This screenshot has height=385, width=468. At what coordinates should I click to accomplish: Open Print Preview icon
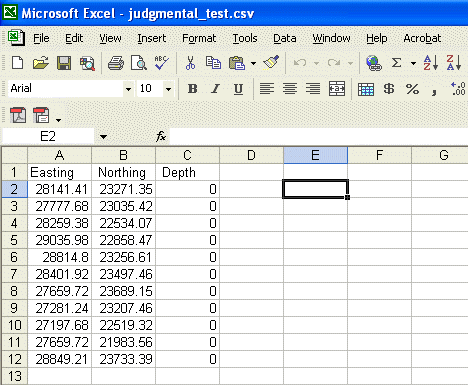[139, 63]
